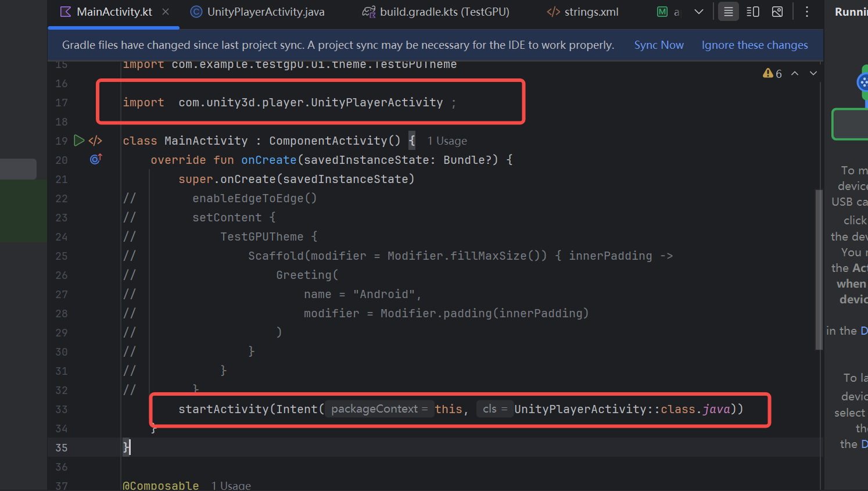Click the 1 Usage hint beside @Composable
Image resolution: width=868 pixels, height=491 pixels.
point(231,486)
